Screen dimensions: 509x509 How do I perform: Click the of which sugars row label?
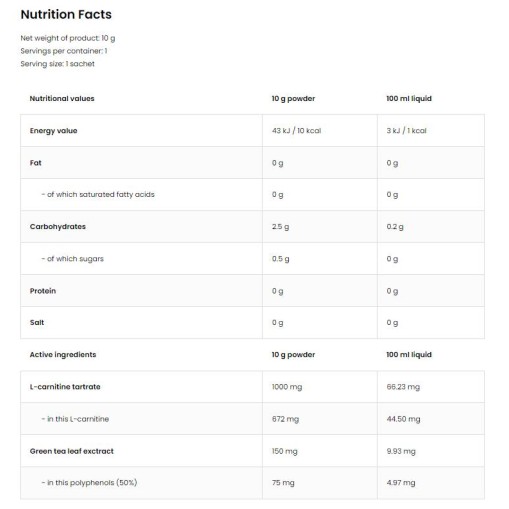[73, 259]
